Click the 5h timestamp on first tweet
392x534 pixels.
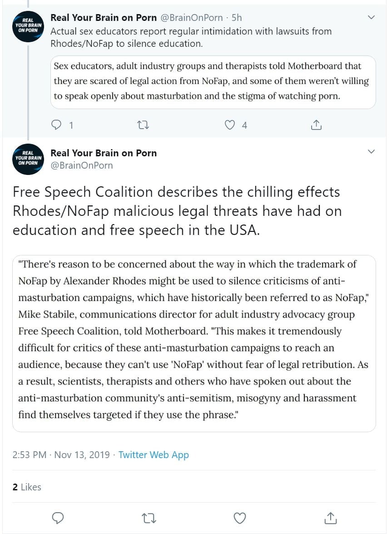(x=237, y=18)
